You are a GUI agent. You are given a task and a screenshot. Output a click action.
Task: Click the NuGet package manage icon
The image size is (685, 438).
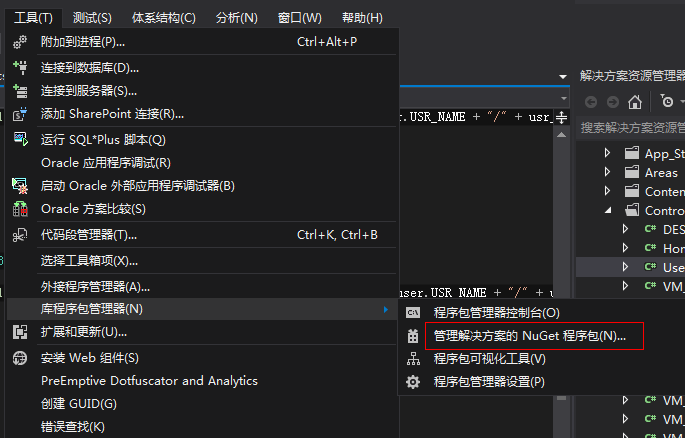pyautogui.click(x=413, y=336)
